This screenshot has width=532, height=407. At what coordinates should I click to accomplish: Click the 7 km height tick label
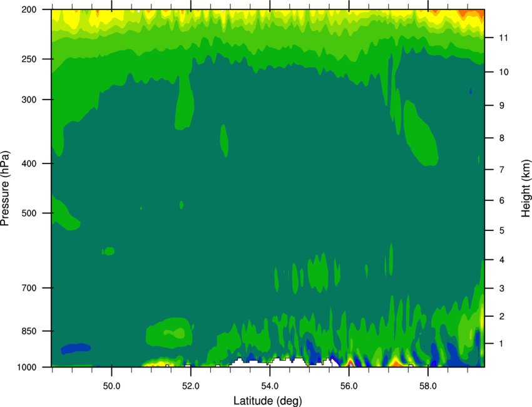click(502, 170)
